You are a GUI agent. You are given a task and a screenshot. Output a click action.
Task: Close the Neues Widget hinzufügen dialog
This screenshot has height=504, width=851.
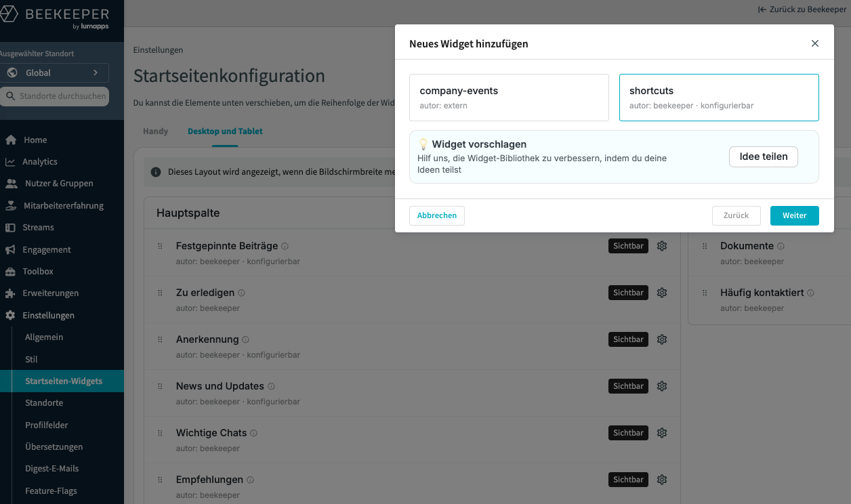click(814, 43)
